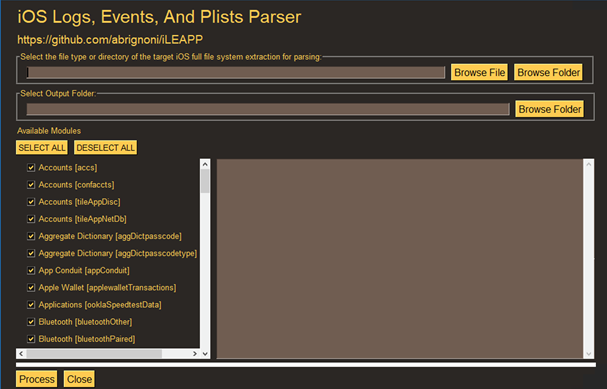Image resolution: width=607 pixels, height=389 pixels.
Task: Click the module list scroll-up arrow
Action: point(205,164)
